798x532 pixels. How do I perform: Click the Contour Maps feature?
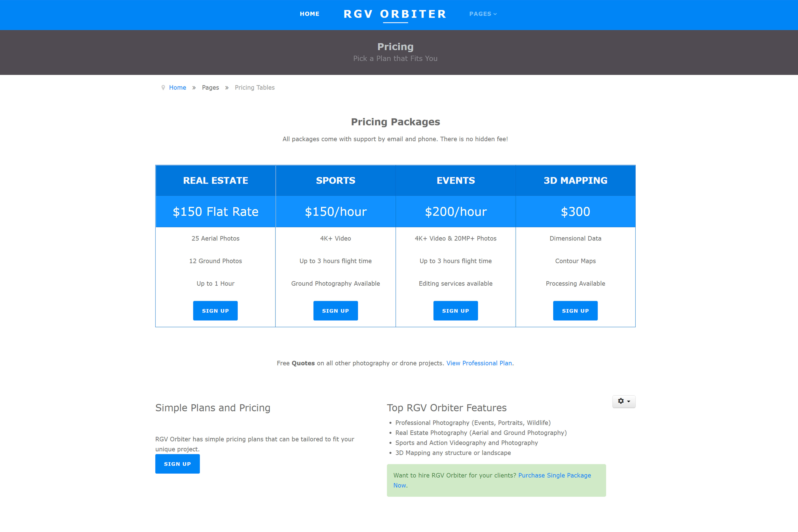575,261
